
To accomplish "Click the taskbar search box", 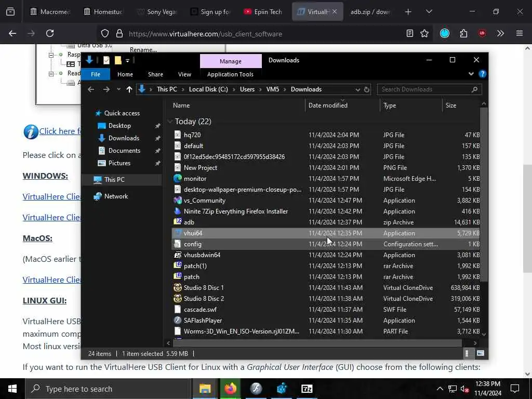I will 108,389.
